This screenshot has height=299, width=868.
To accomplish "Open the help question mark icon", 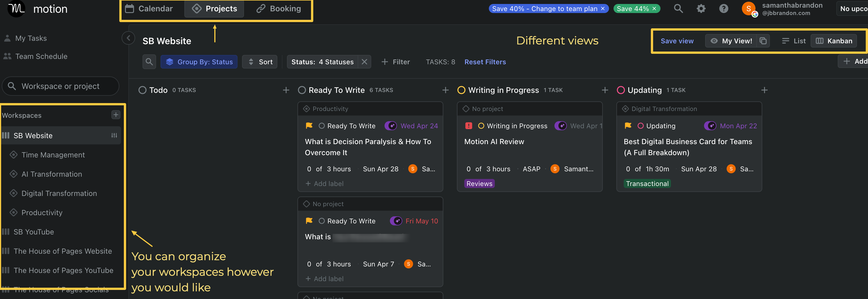I will click(724, 9).
